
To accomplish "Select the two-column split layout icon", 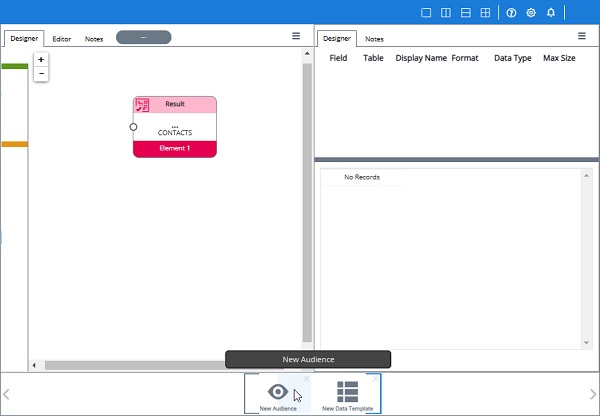I will (446, 13).
